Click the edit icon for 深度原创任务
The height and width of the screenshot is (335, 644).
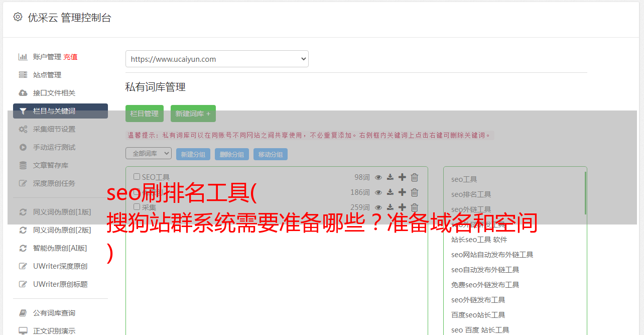click(x=23, y=183)
